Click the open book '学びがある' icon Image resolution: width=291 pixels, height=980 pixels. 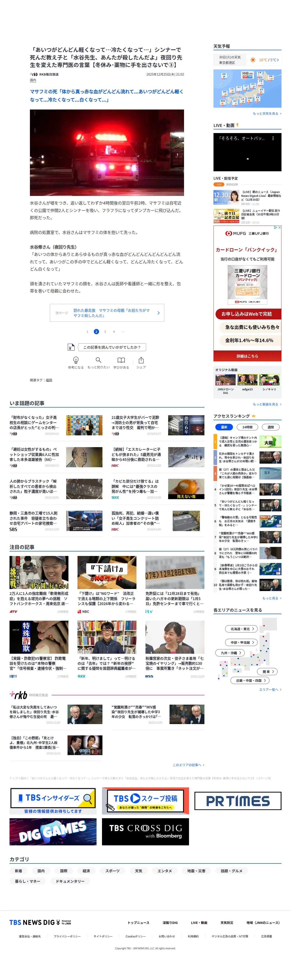click(121, 360)
